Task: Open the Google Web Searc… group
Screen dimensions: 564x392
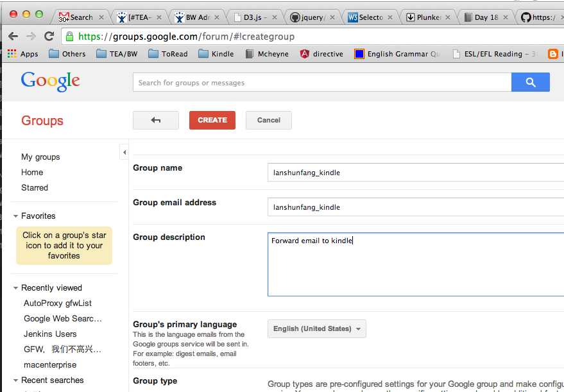Action: pyautogui.click(x=63, y=319)
